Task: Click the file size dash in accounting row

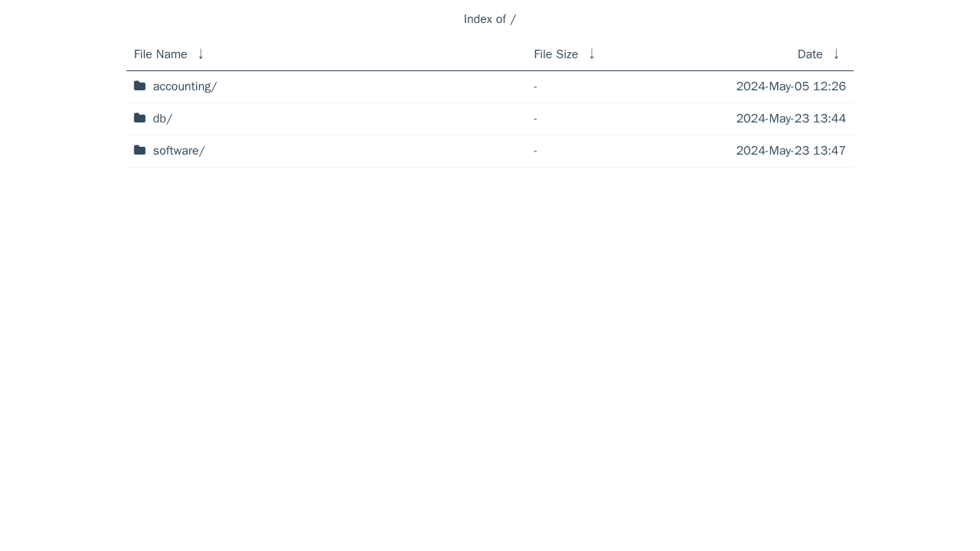Action: coord(535,87)
